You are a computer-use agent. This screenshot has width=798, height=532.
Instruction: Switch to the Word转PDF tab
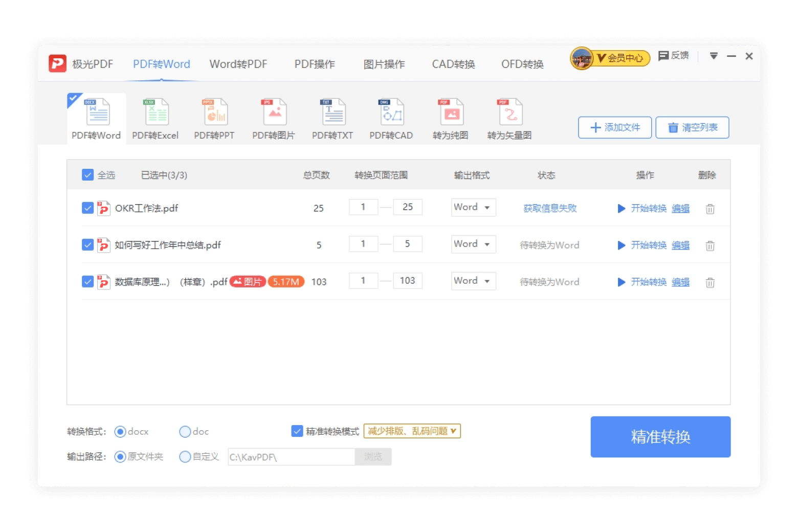click(x=238, y=64)
